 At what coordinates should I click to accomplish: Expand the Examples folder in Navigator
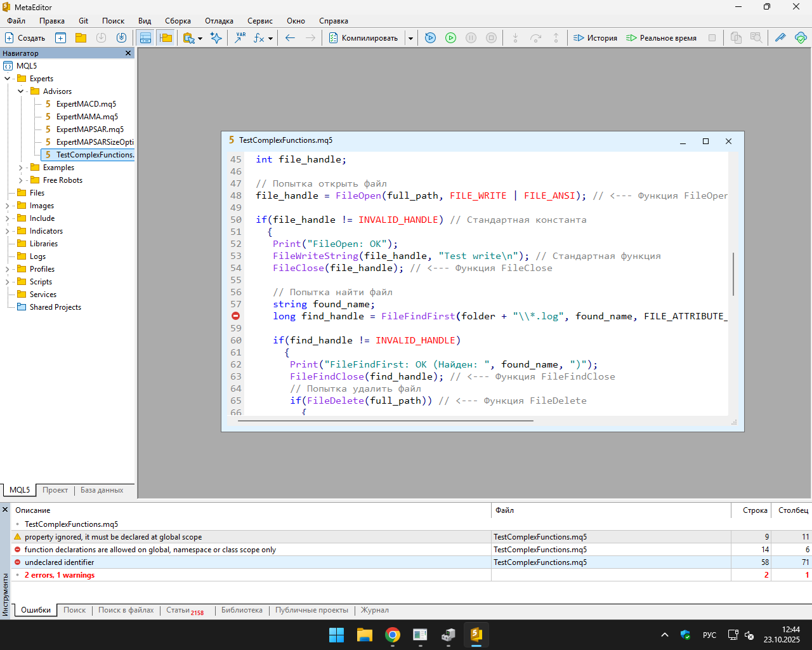[21, 168]
